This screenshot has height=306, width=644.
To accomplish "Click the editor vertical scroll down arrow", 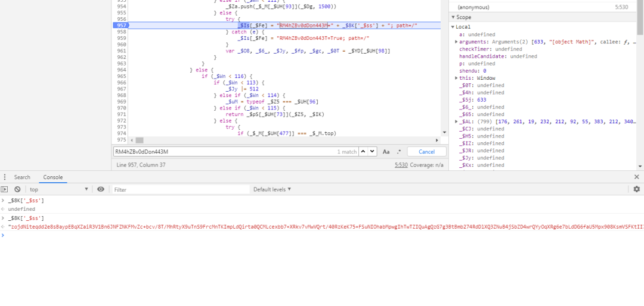I will click(444, 133).
